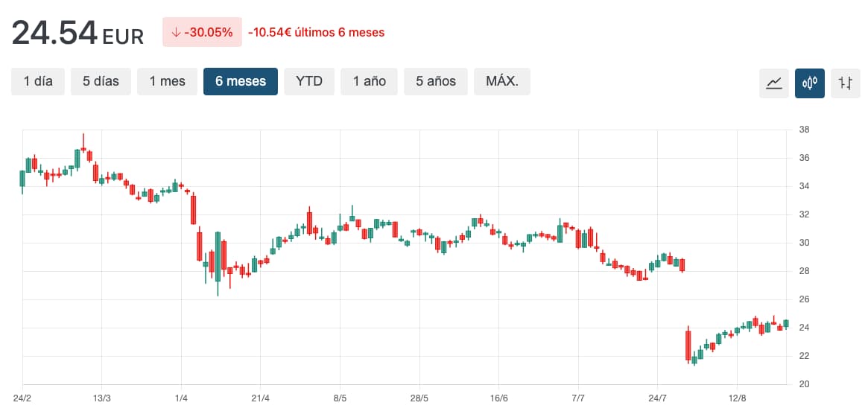Click the 21/4 date axis label

[x=260, y=398]
